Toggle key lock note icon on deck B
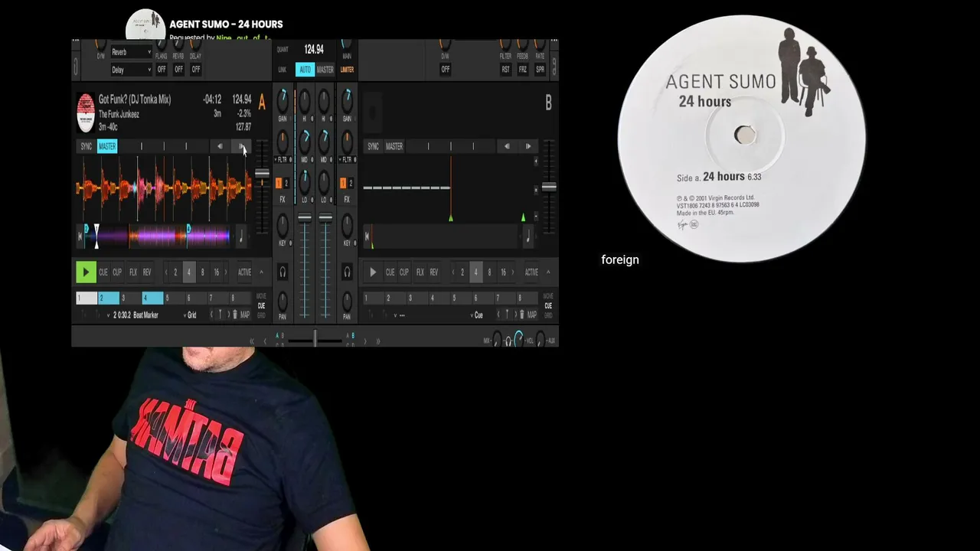980x551 pixels. pos(528,237)
